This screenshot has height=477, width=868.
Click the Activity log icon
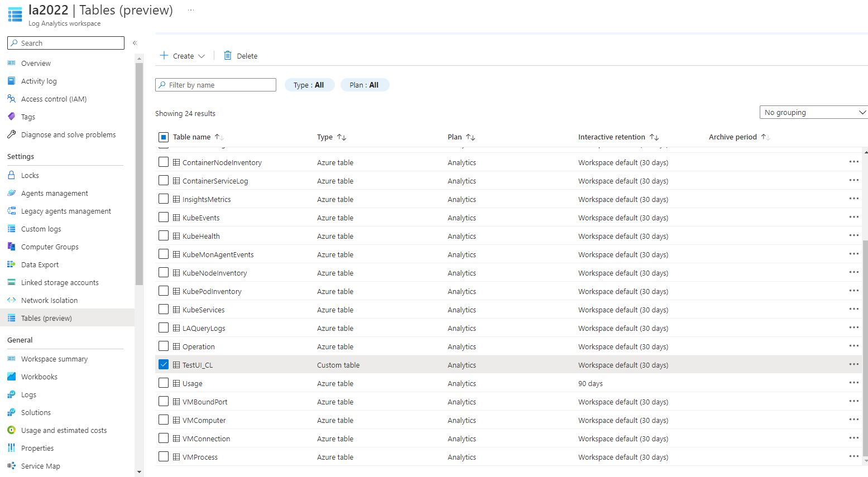click(x=11, y=81)
